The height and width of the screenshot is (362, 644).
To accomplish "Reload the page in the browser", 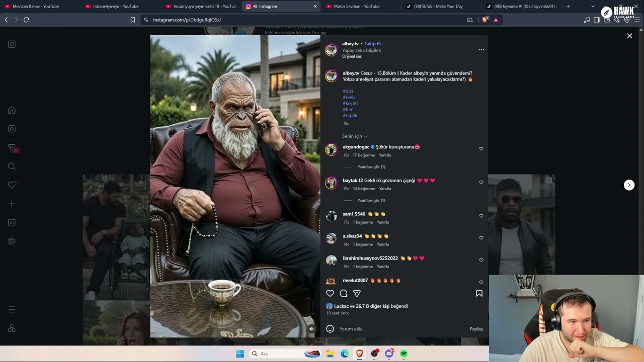I will (x=26, y=20).
